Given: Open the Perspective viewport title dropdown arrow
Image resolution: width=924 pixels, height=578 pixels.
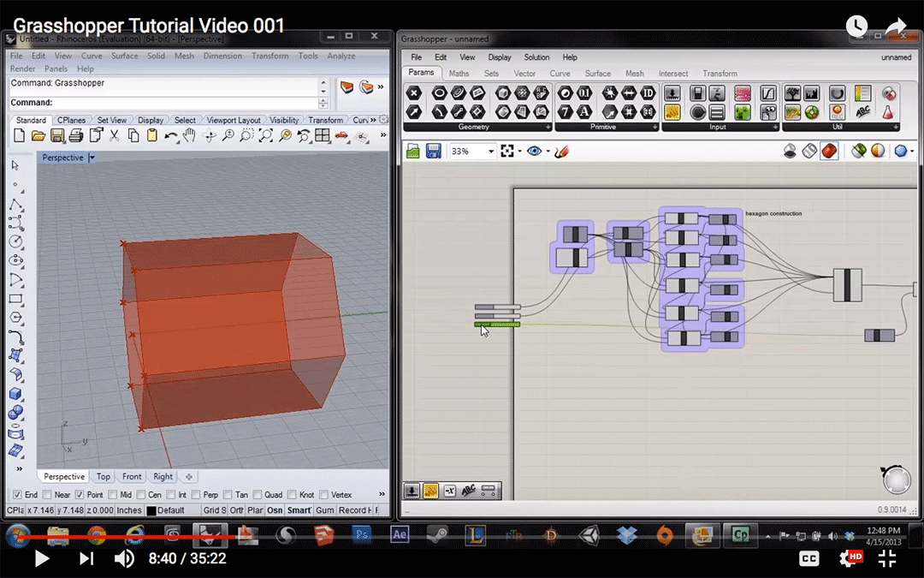Looking at the screenshot, I should point(92,158).
